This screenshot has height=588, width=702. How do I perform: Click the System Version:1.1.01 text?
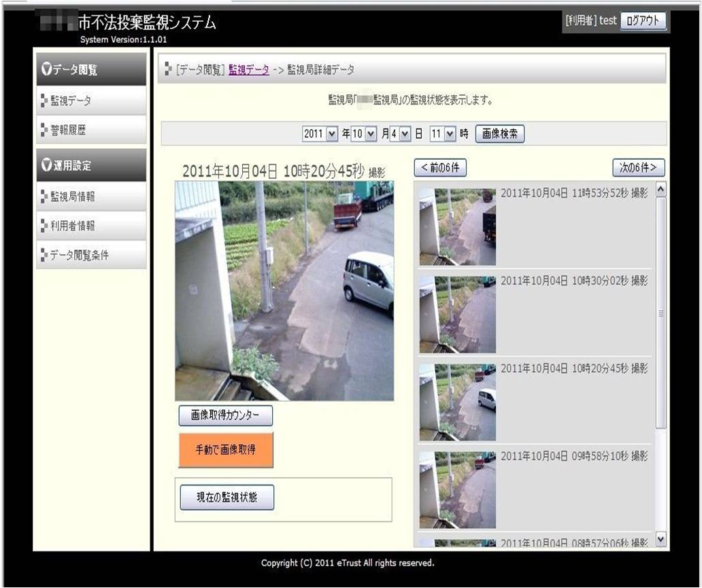click(124, 39)
